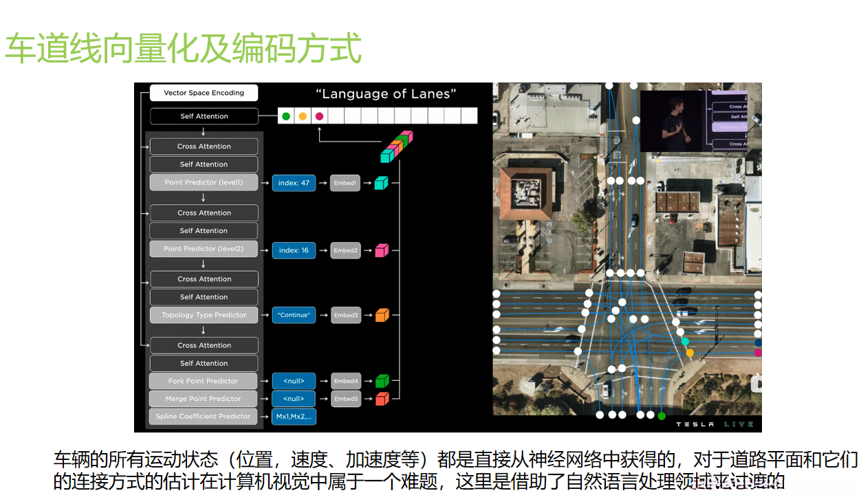Click the caption line starting 车辆的所有运动状态
Image resolution: width=861 pixels, height=504 pixels.
(x=455, y=460)
